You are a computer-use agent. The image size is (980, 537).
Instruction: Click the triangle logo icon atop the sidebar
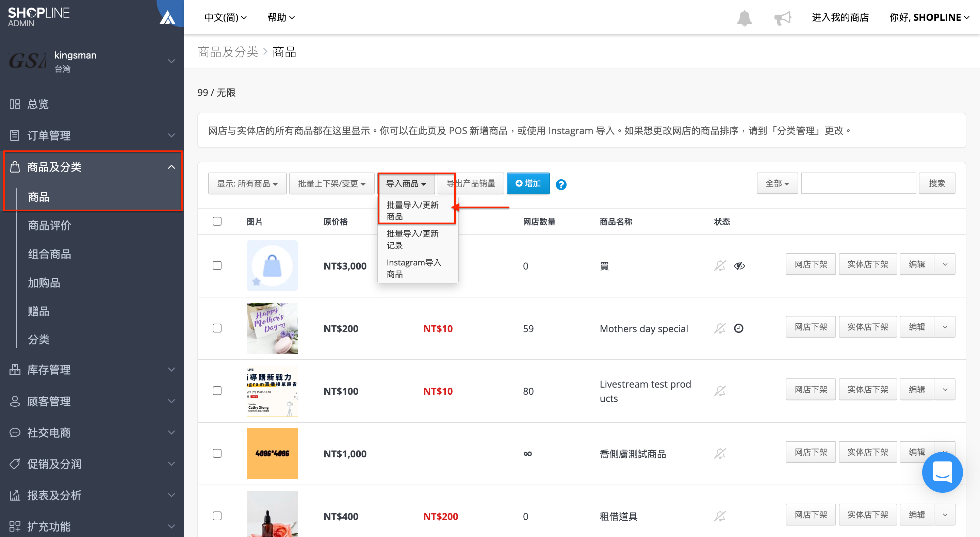[167, 17]
